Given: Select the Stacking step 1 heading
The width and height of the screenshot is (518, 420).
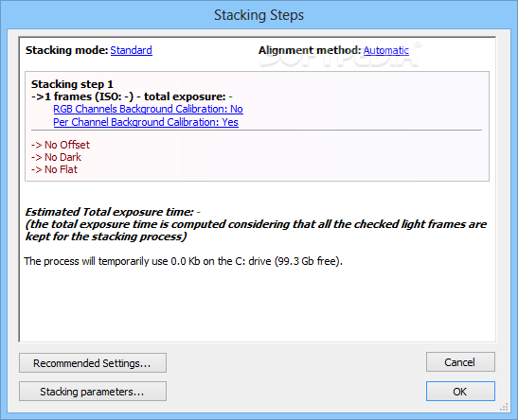Looking at the screenshot, I should [x=72, y=84].
